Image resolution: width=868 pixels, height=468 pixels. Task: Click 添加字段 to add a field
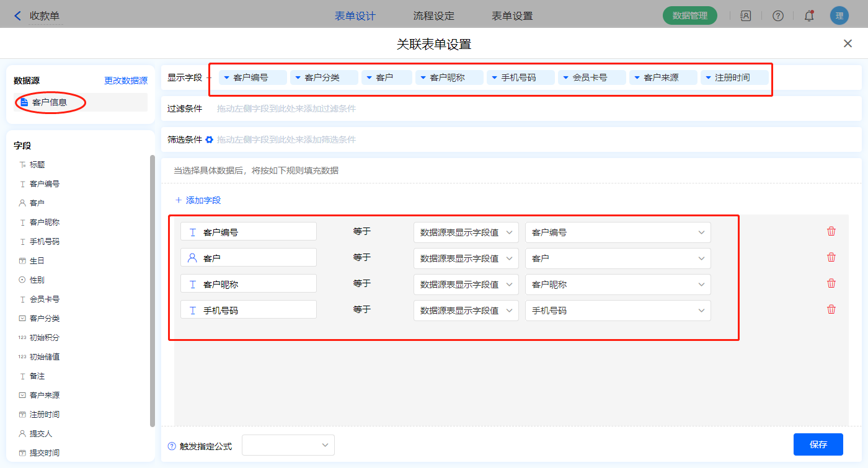click(198, 200)
